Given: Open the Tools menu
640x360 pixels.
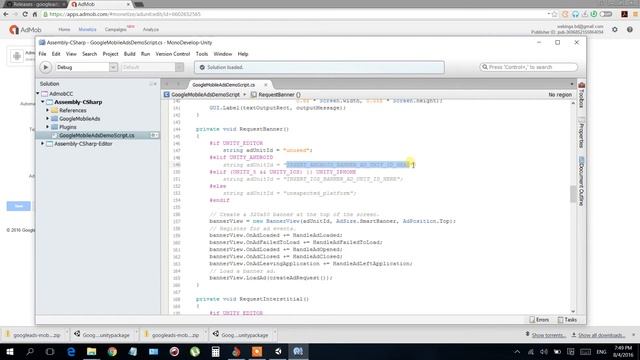Looking at the screenshot, I should (x=202, y=54).
